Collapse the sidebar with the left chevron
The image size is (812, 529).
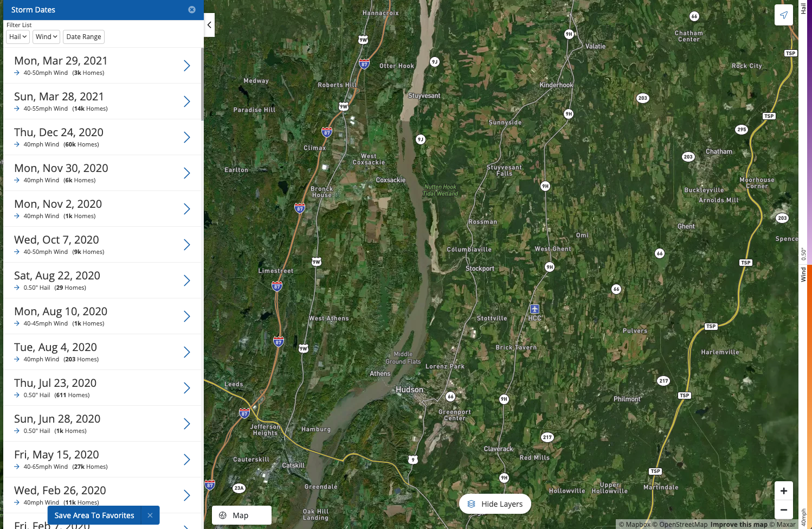(x=209, y=25)
